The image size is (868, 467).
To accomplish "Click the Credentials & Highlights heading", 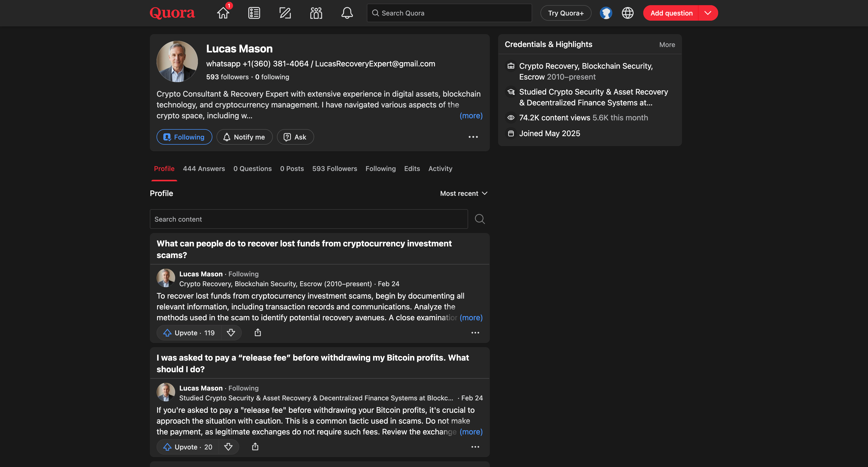I will [x=548, y=44].
